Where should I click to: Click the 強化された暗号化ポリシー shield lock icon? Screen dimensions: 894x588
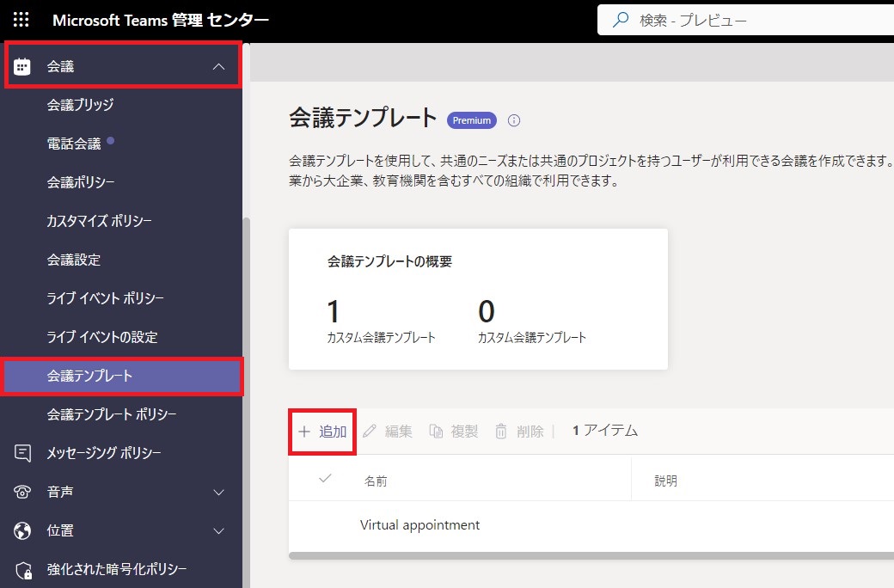pos(23,569)
